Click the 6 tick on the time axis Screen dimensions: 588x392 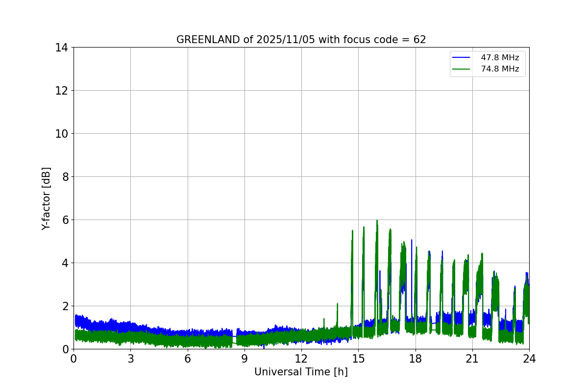click(188, 359)
